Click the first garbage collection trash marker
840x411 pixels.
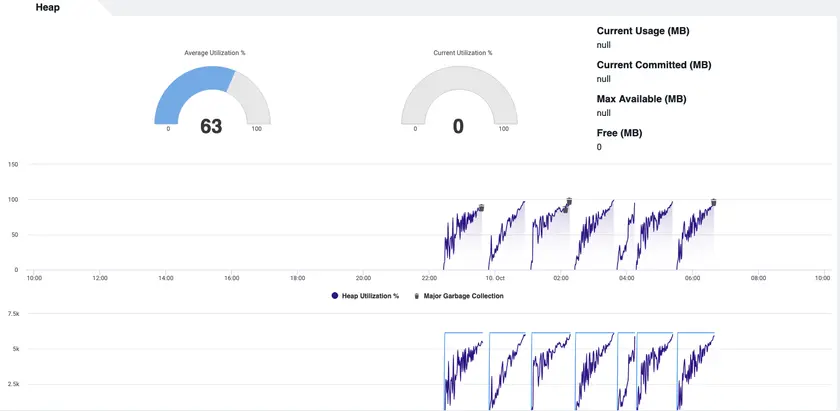(481, 208)
